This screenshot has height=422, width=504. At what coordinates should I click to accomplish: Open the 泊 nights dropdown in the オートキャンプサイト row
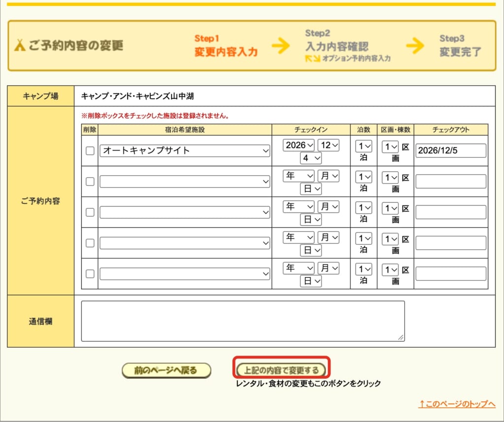364,147
